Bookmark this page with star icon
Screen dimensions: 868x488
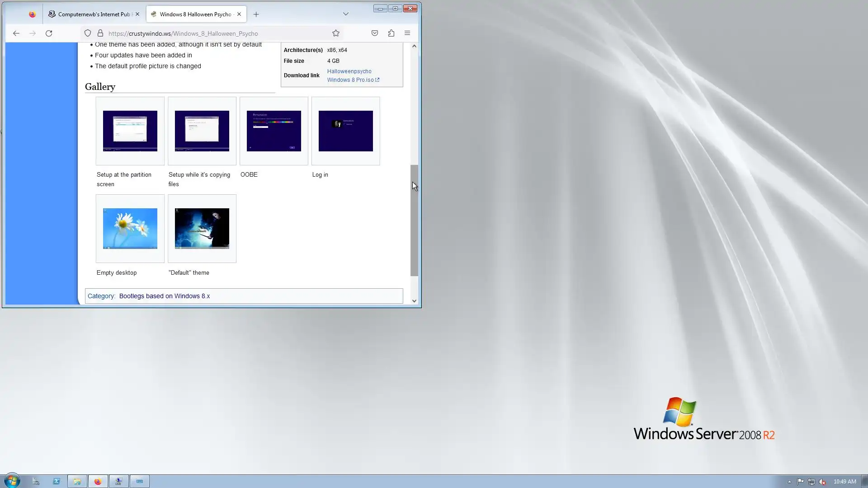point(336,33)
